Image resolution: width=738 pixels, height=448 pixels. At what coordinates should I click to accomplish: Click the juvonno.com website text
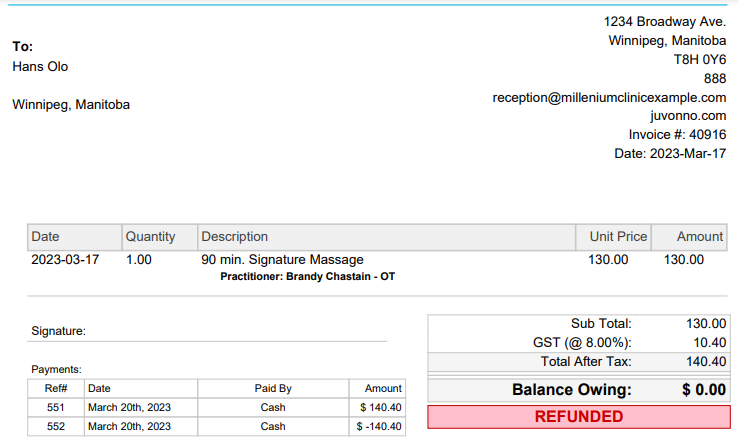687,115
